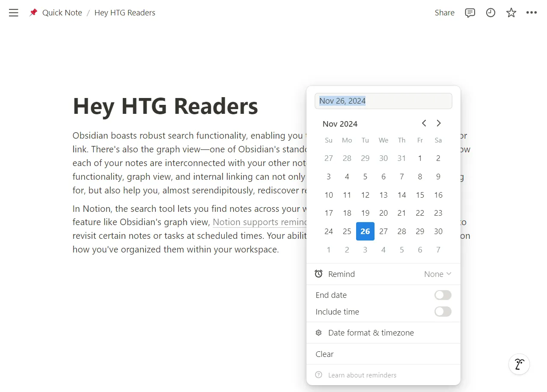Screen dimensions: 547x392
Task: Choose date 12 in the calendar
Action: [x=365, y=195]
